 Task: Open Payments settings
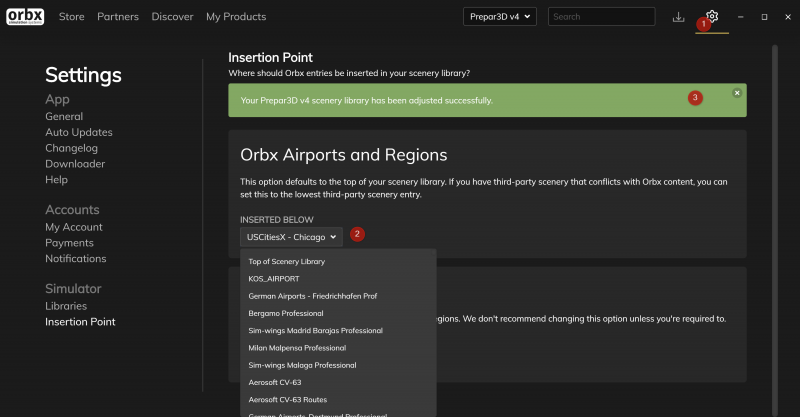[x=69, y=243]
